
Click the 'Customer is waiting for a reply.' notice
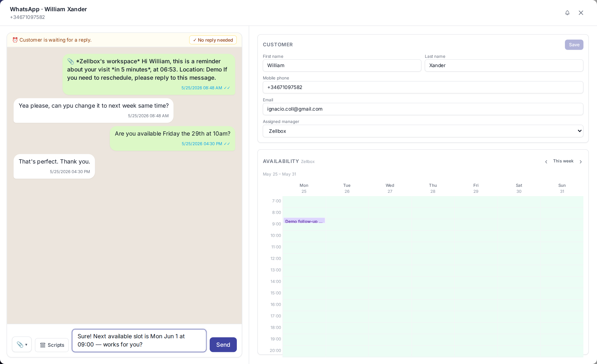click(x=55, y=40)
